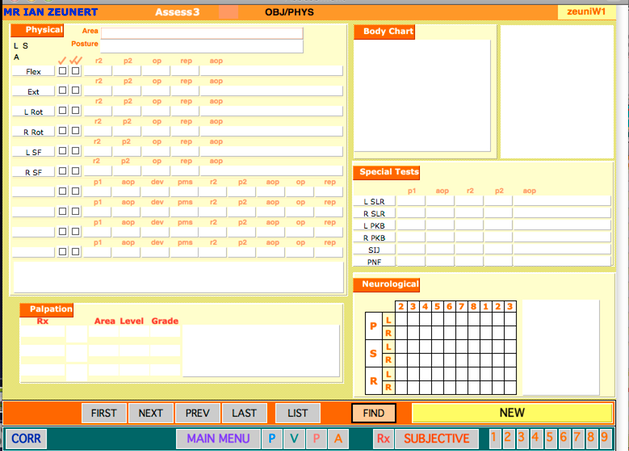Click the Neurological section header
This screenshot has width=629, height=451.
[x=387, y=284]
